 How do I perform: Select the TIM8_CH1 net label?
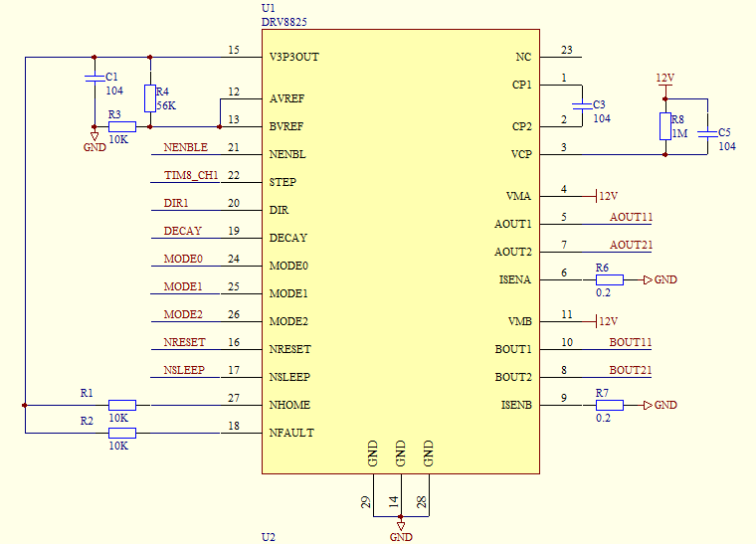tap(191, 175)
